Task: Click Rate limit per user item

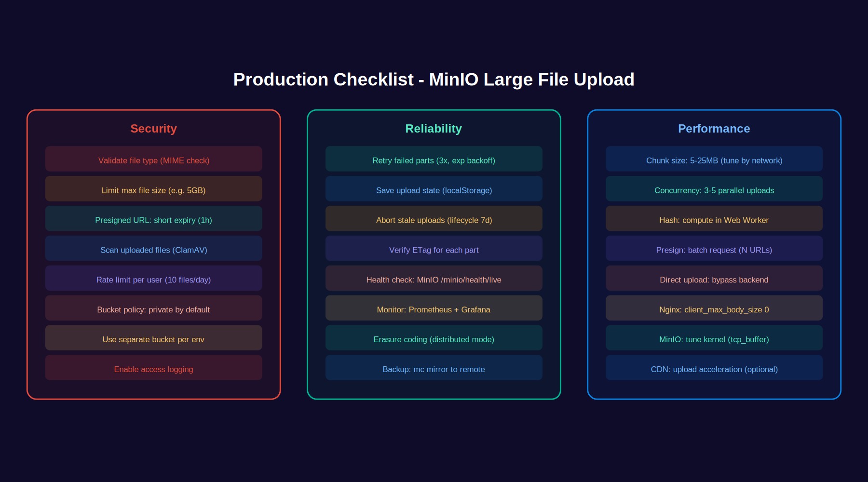Action: click(x=153, y=279)
